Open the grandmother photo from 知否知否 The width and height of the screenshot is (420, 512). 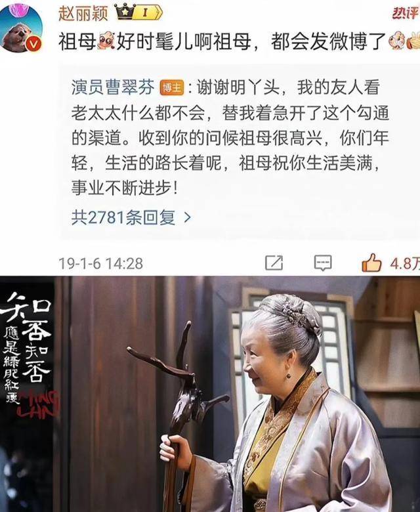(210, 394)
